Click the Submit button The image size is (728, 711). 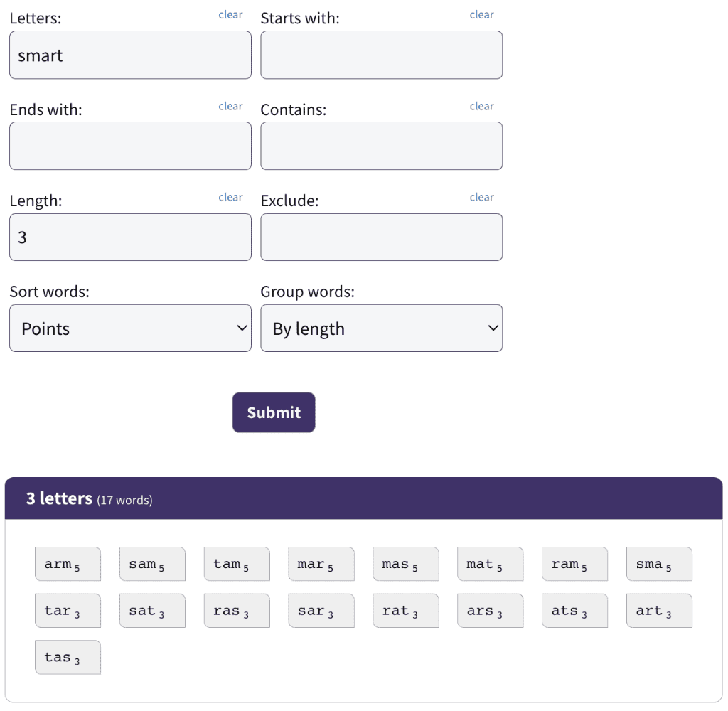[274, 412]
